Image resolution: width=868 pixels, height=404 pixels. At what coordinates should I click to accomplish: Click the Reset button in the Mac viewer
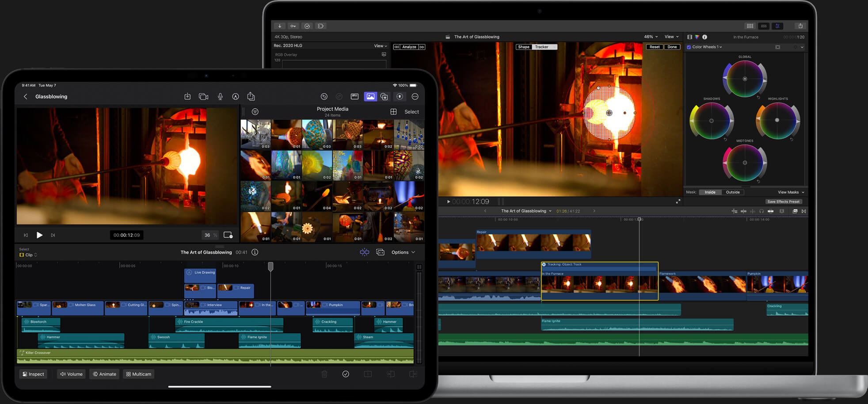(x=655, y=47)
